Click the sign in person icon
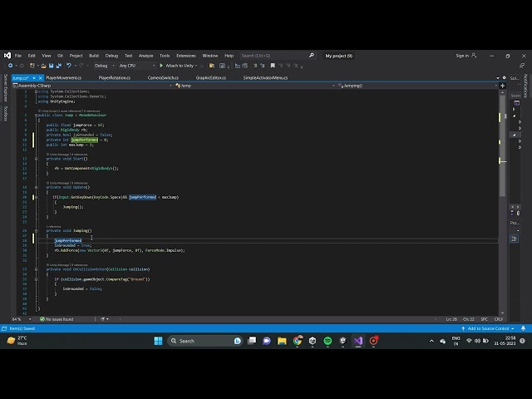 474,56
